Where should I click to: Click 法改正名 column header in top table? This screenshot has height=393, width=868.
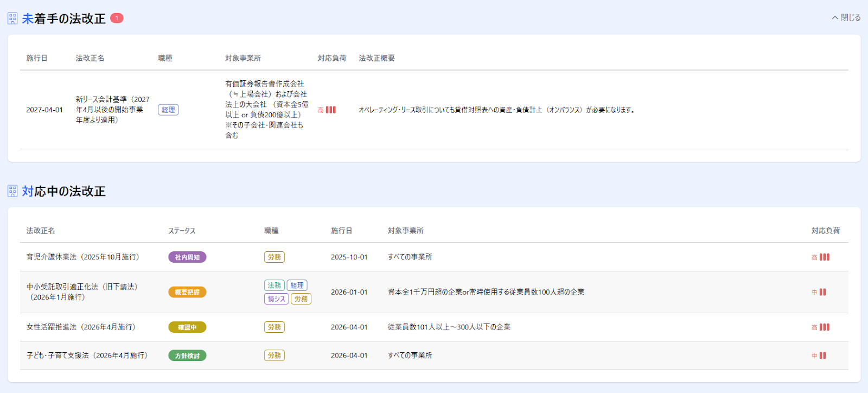click(x=90, y=58)
